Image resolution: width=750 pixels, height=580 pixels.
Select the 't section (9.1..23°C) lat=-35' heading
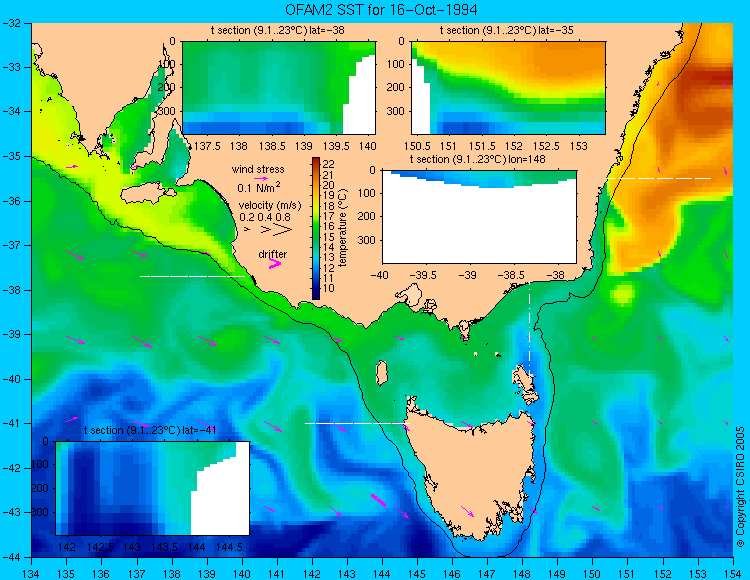click(x=507, y=31)
